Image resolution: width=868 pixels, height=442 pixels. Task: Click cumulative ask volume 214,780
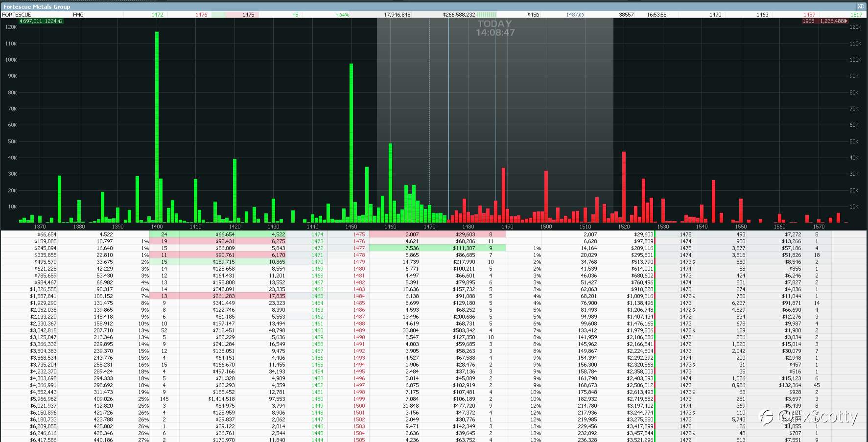tap(587, 406)
